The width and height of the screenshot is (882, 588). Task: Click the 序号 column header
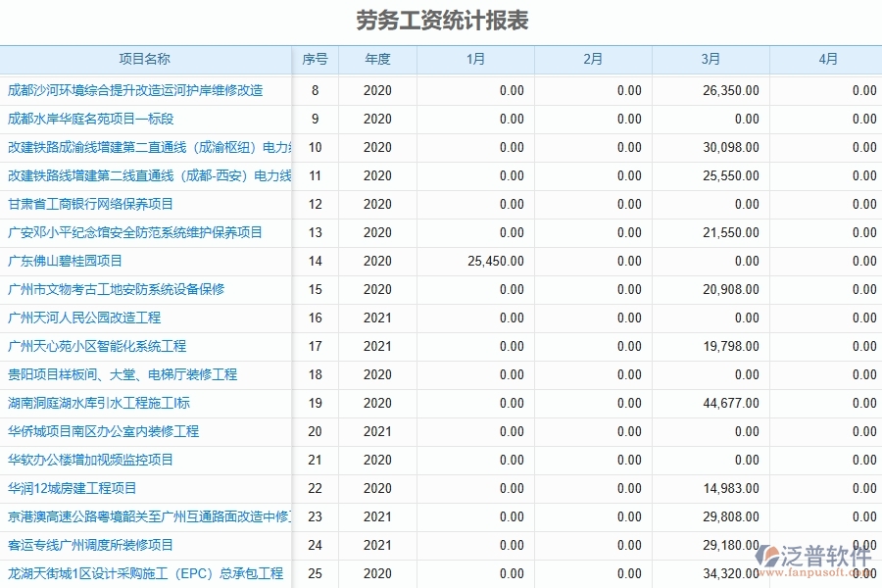[316, 59]
